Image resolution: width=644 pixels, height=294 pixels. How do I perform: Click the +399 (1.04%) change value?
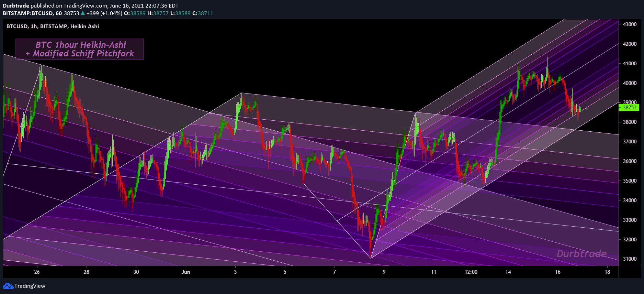coord(104,13)
